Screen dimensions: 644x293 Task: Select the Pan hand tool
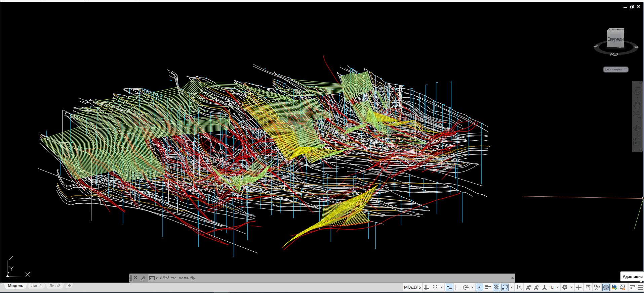coord(637,105)
